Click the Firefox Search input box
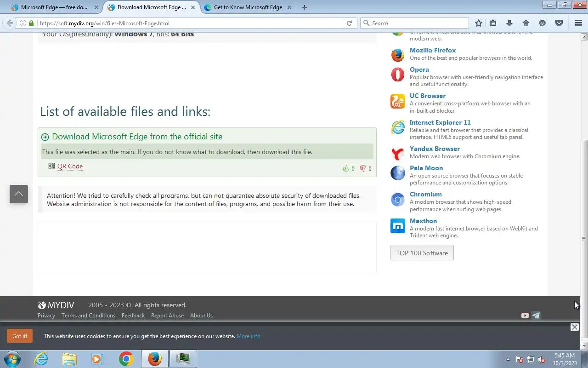588x368 pixels. (x=415, y=23)
